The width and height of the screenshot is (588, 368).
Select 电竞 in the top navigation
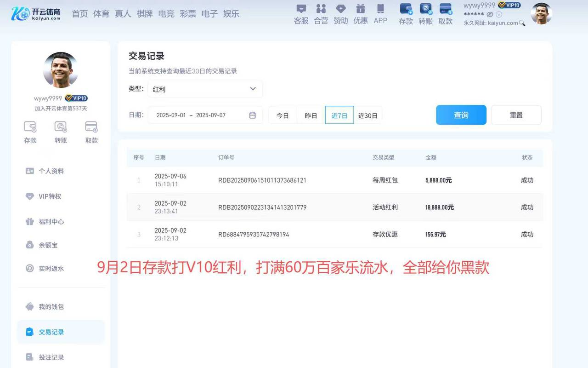pos(166,14)
